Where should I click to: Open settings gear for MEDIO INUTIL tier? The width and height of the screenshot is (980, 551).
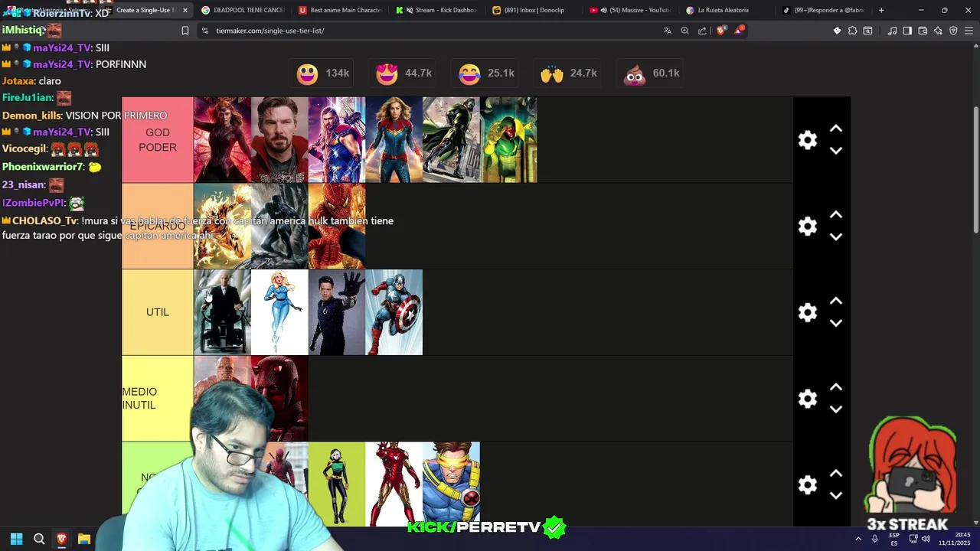coord(808,399)
